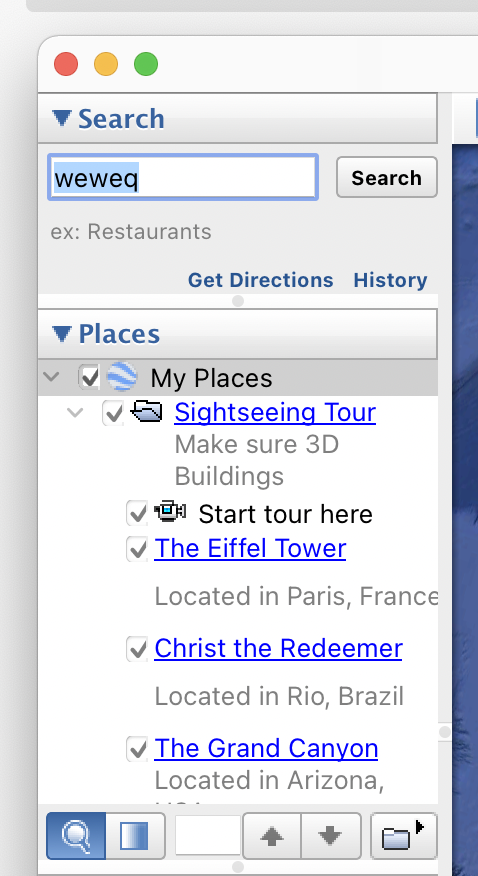Move item up with up arrow
Screen dimensions: 478x876
pyautogui.click(x=271, y=836)
